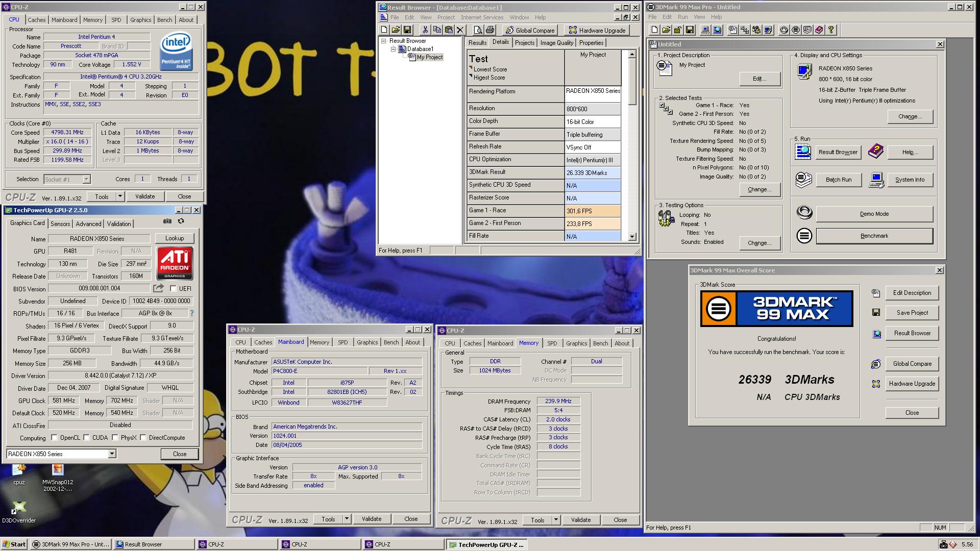Click Print icon in Result Browser toolbar
980x551 pixels.
[x=490, y=30]
